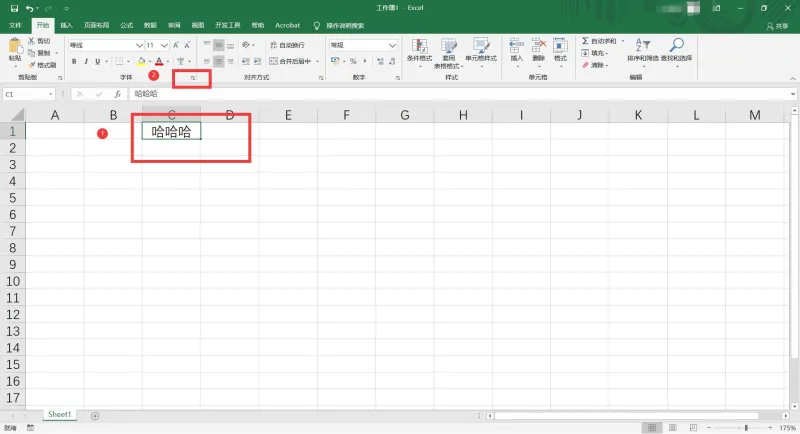This screenshot has width=800, height=434.
Task: Click the Paste (粘贴) clipboard icon
Action: (x=15, y=46)
